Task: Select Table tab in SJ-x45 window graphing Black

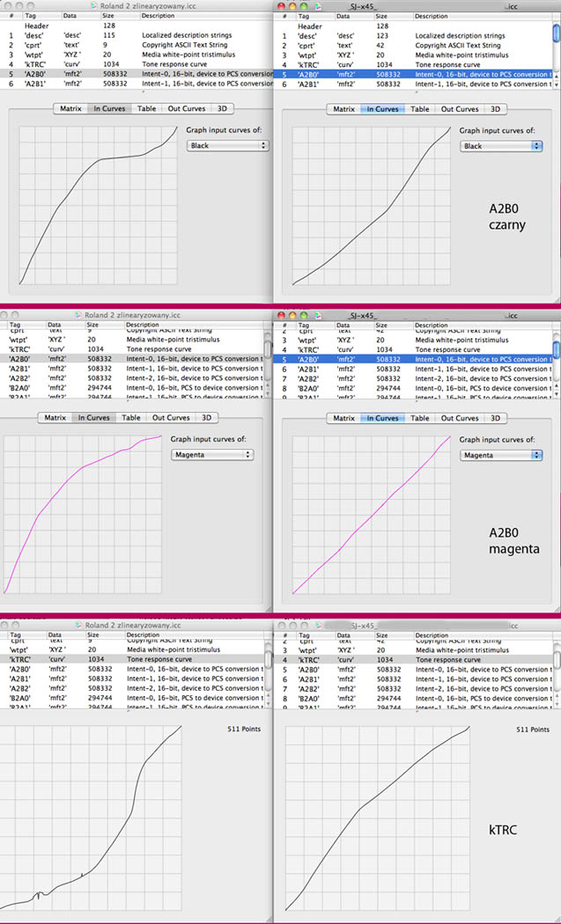Action: point(419,109)
